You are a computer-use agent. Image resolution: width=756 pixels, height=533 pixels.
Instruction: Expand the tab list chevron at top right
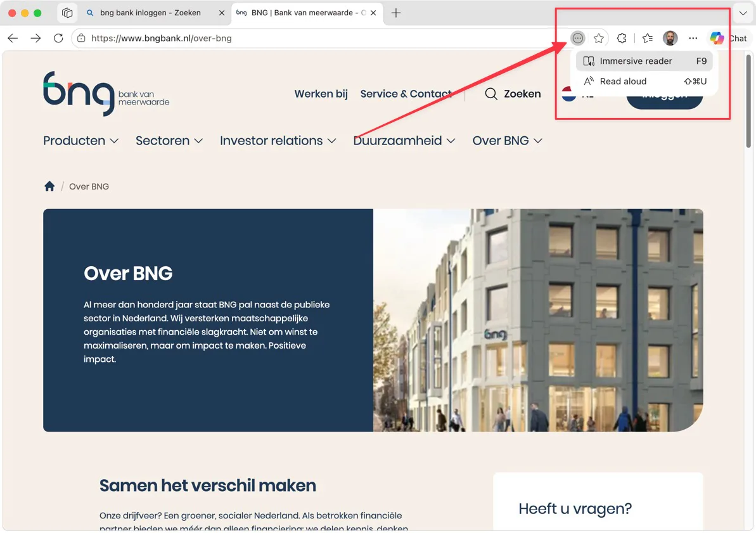[x=743, y=13]
